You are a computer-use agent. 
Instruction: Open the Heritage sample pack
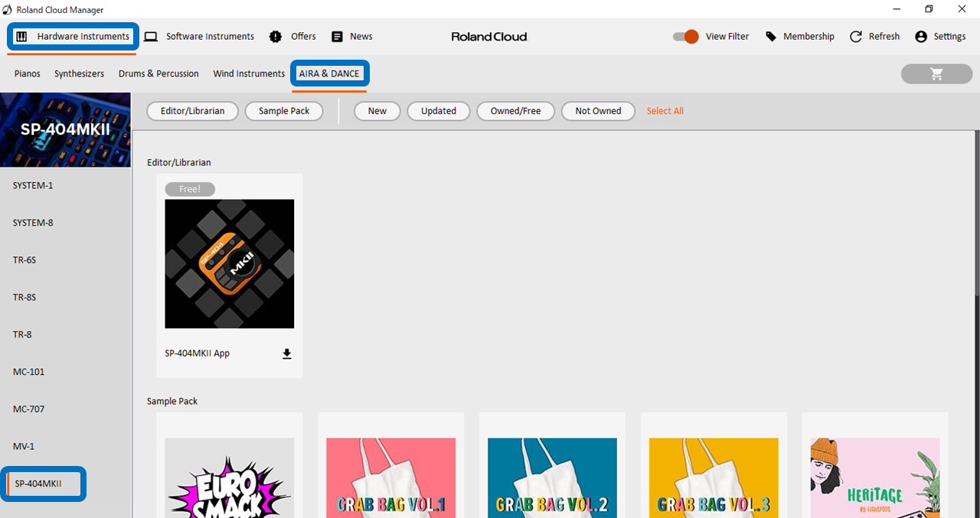coord(875,478)
